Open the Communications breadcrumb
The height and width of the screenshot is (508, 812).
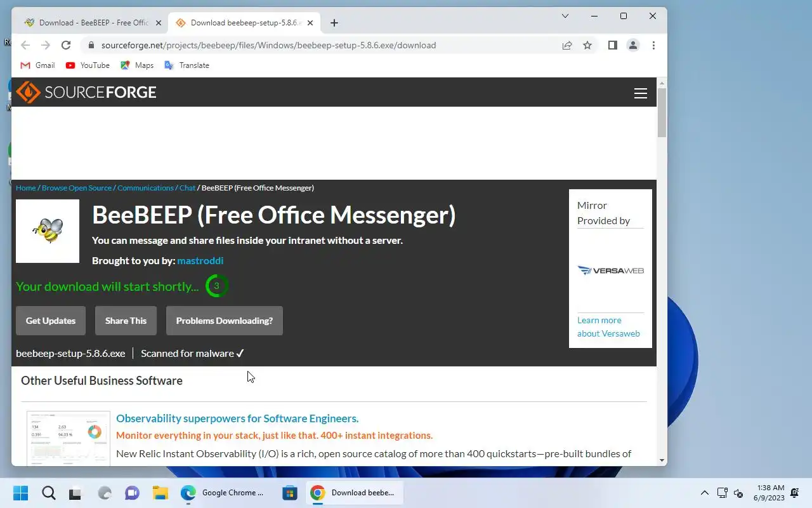[145, 188]
